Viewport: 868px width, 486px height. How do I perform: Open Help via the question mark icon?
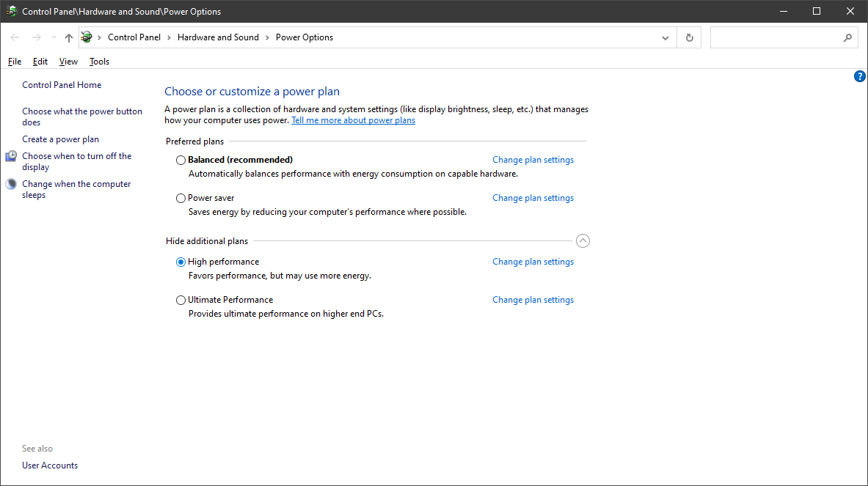[859, 76]
